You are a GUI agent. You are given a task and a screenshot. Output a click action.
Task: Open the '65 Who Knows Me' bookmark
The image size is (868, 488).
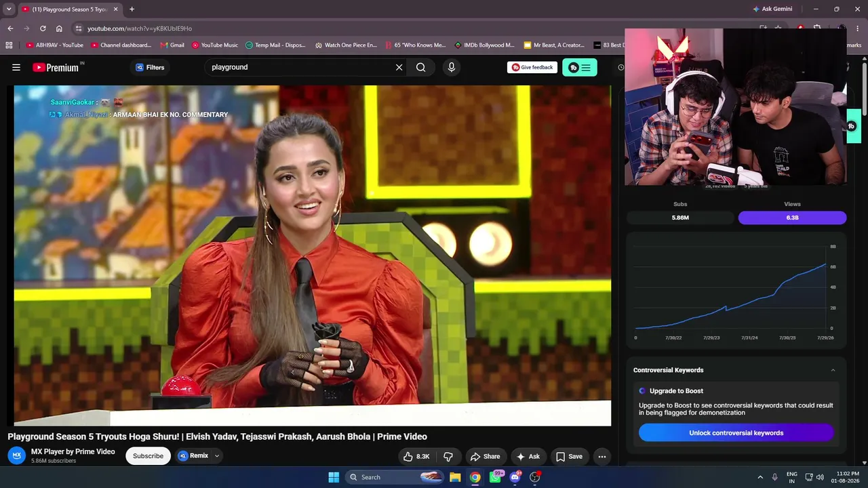[x=416, y=45]
